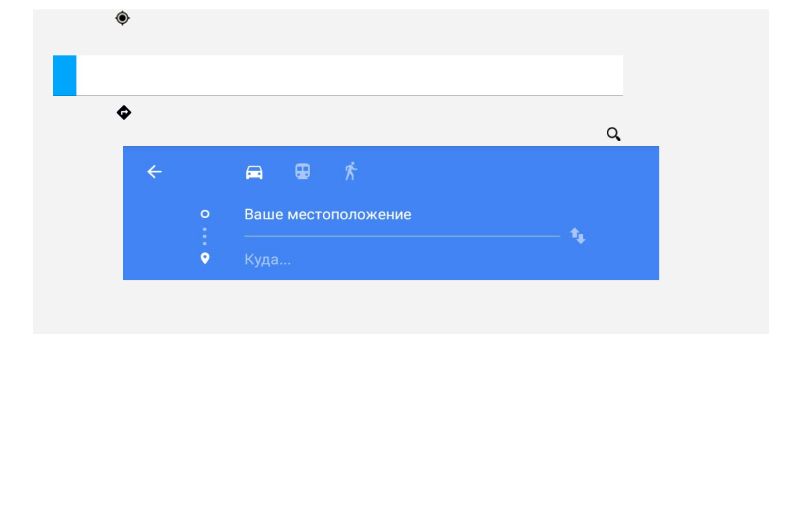Click the my-location crosshair icon

click(122, 18)
